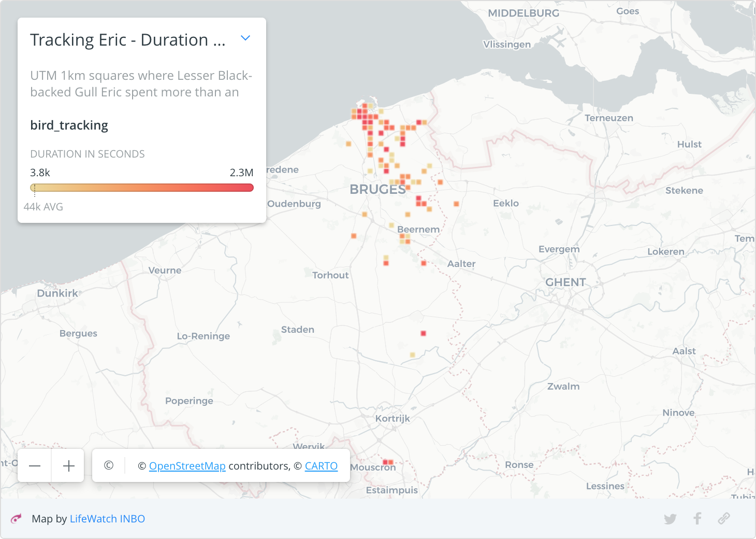Viewport: 756px width, 539px height.
Task: Click the Evergem label on map
Action: (559, 249)
